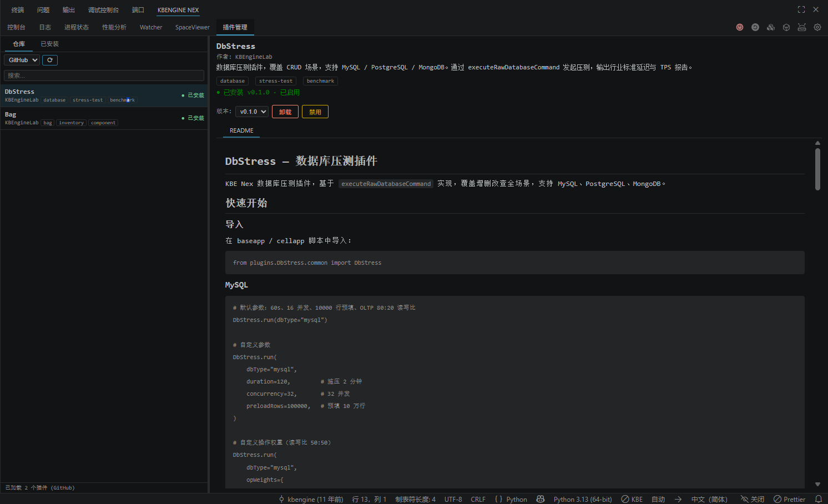Click the 卸载 uninstall button
This screenshot has width=828, height=504.
(285, 112)
